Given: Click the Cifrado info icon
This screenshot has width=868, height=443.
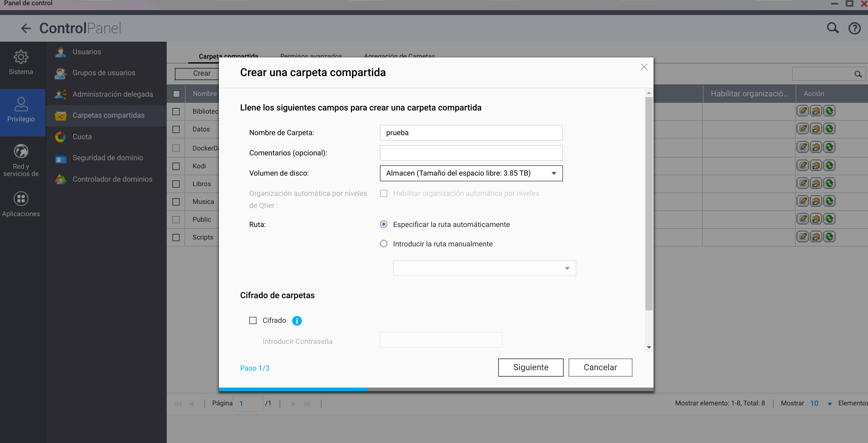Looking at the screenshot, I should click(x=297, y=321).
